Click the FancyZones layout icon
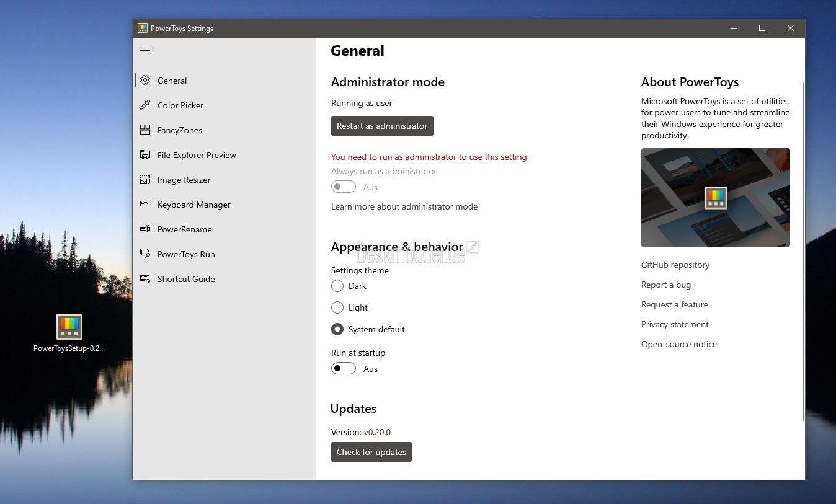The height and width of the screenshot is (504, 836). 145,130
